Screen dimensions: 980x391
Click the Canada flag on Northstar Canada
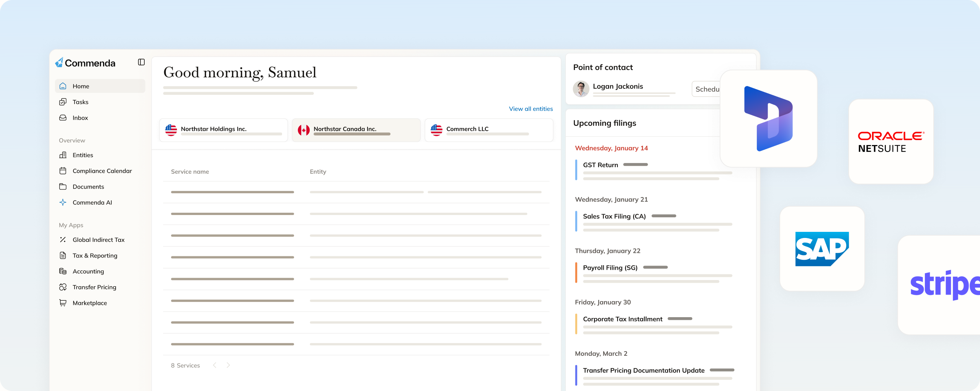[304, 130]
